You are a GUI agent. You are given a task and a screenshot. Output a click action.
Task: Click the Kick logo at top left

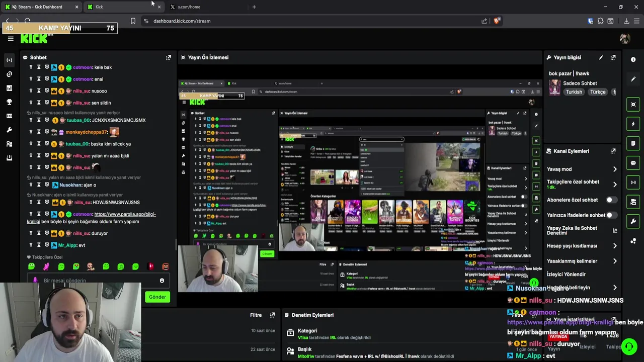pos(34,39)
